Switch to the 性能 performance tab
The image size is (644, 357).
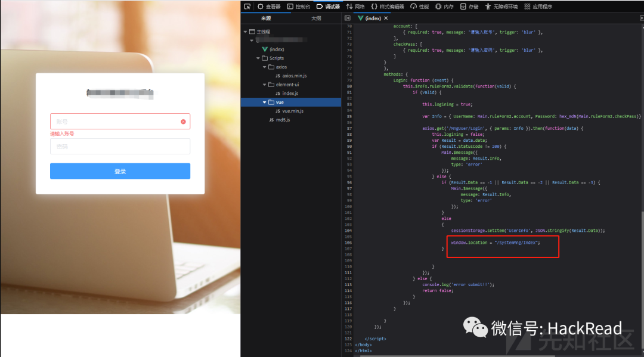(420, 6)
